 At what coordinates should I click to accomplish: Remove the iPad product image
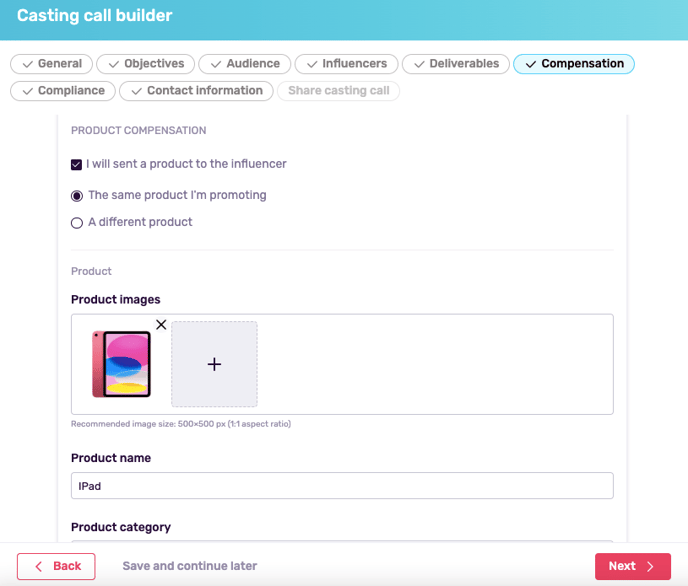pos(161,325)
